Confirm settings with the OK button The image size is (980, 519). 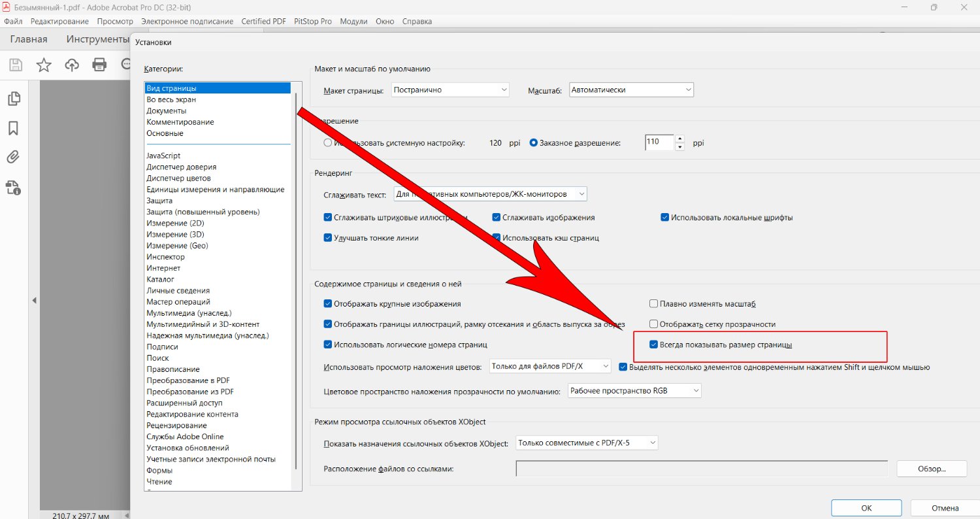(866, 508)
